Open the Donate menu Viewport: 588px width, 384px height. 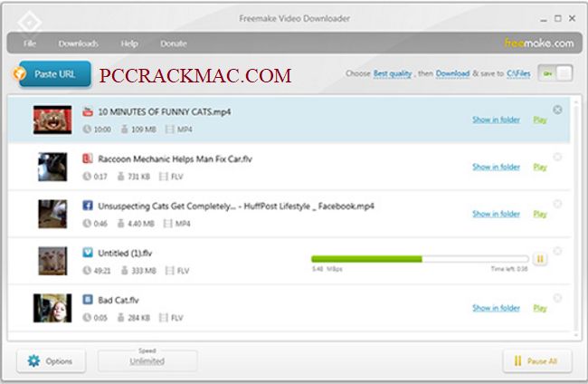pos(174,43)
